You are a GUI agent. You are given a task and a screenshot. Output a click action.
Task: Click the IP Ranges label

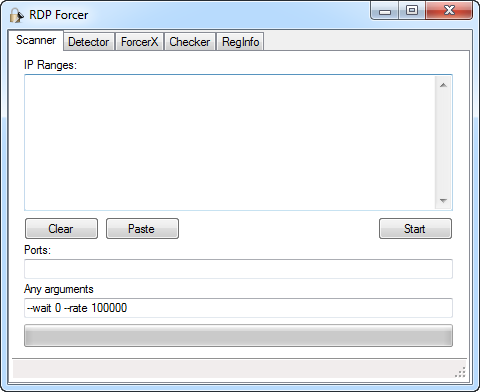point(50,65)
